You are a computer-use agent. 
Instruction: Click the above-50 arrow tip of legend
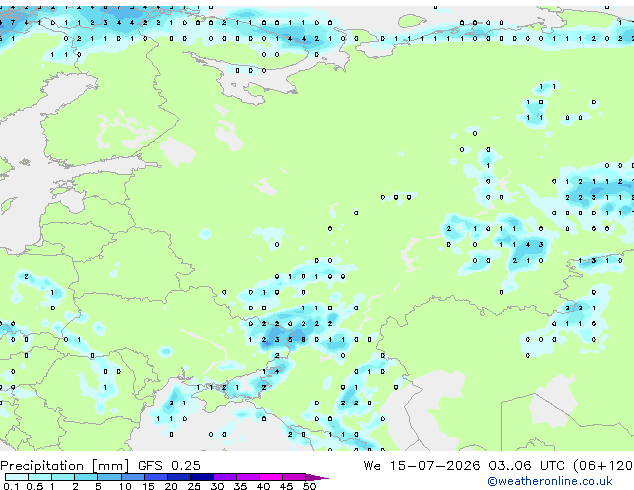pyautogui.click(x=317, y=477)
